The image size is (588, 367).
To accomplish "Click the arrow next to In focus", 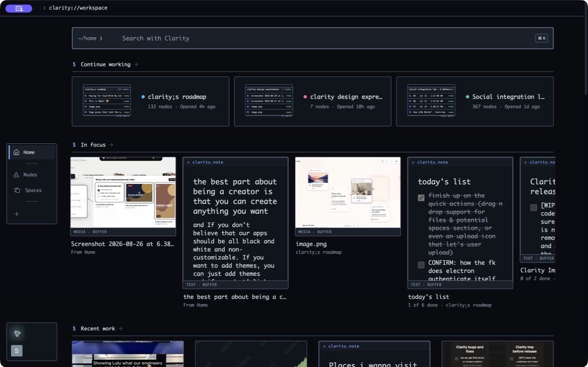I will [x=111, y=145].
